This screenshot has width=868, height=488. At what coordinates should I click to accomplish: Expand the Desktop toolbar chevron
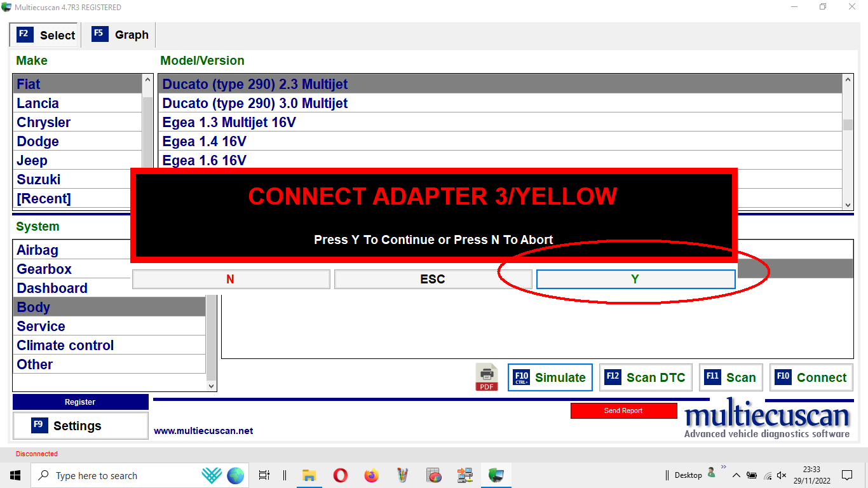tap(723, 467)
